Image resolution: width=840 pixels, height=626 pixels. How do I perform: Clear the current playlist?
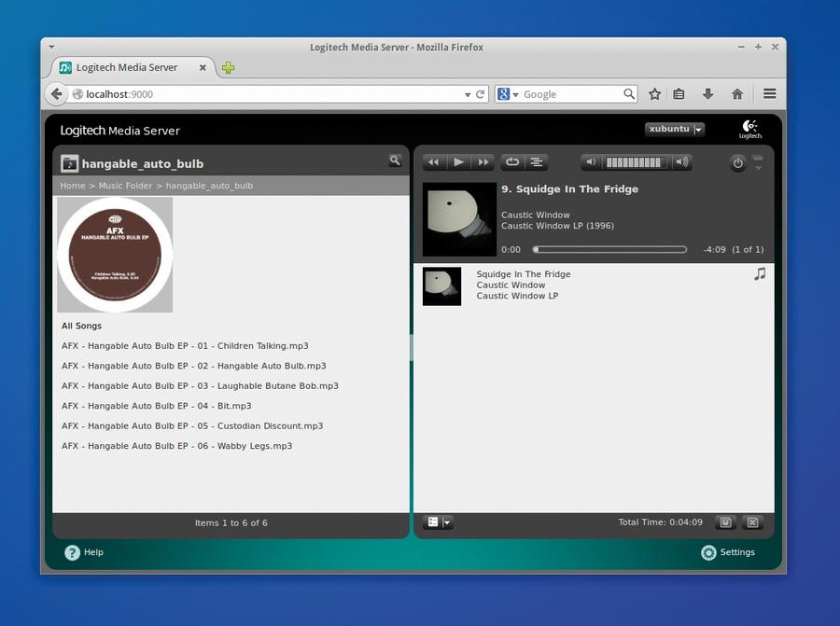tap(752, 522)
